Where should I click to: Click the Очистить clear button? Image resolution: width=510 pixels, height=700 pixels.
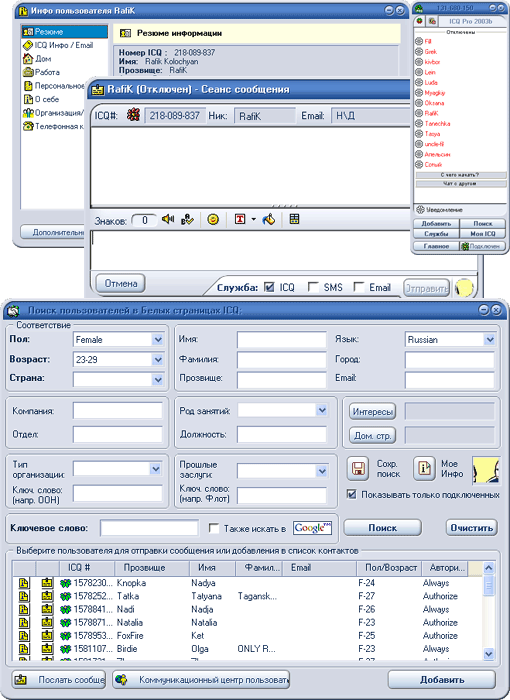(472, 528)
